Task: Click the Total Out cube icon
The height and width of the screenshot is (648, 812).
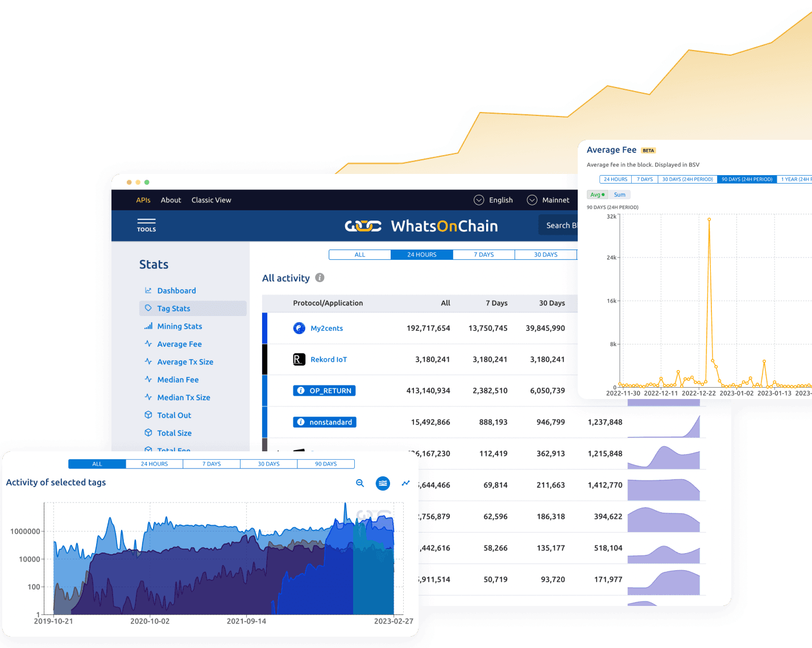Action: [x=148, y=415]
